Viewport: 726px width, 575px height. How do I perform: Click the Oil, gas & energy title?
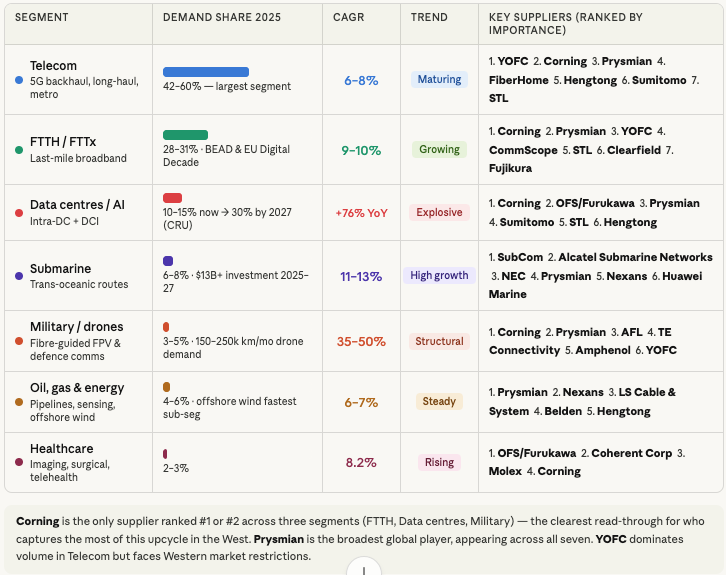coord(77,388)
